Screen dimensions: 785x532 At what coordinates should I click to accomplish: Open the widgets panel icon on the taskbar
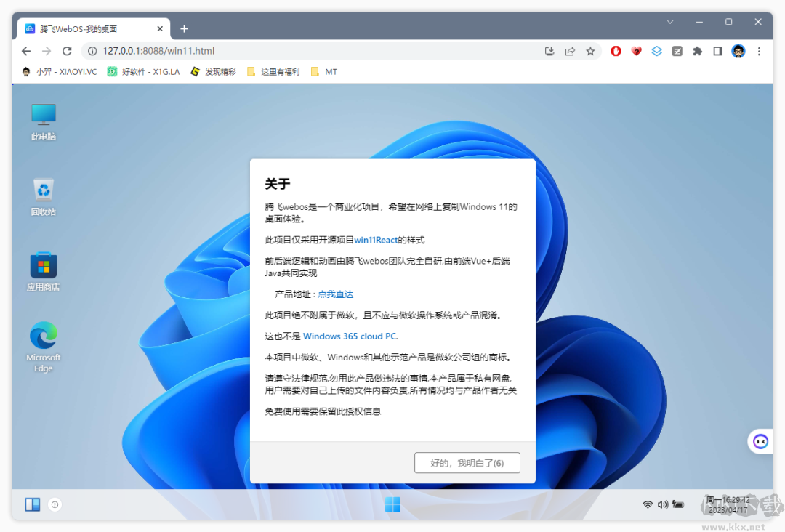(x=32, y=504)
